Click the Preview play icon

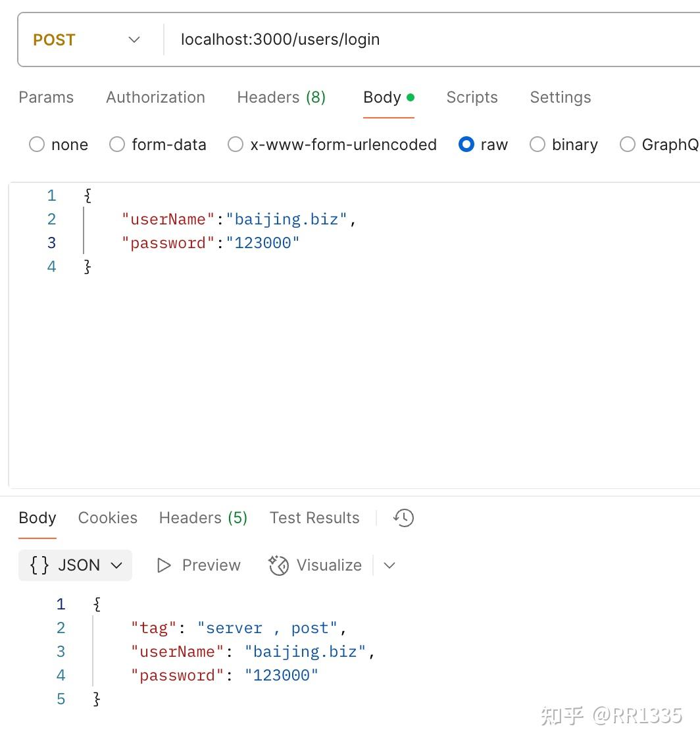164,565
